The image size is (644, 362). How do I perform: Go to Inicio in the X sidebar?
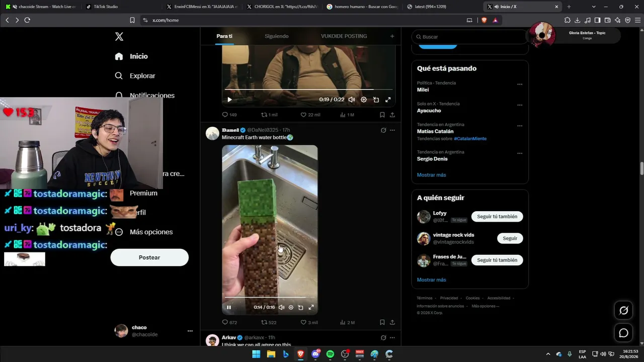pos(131,56)
